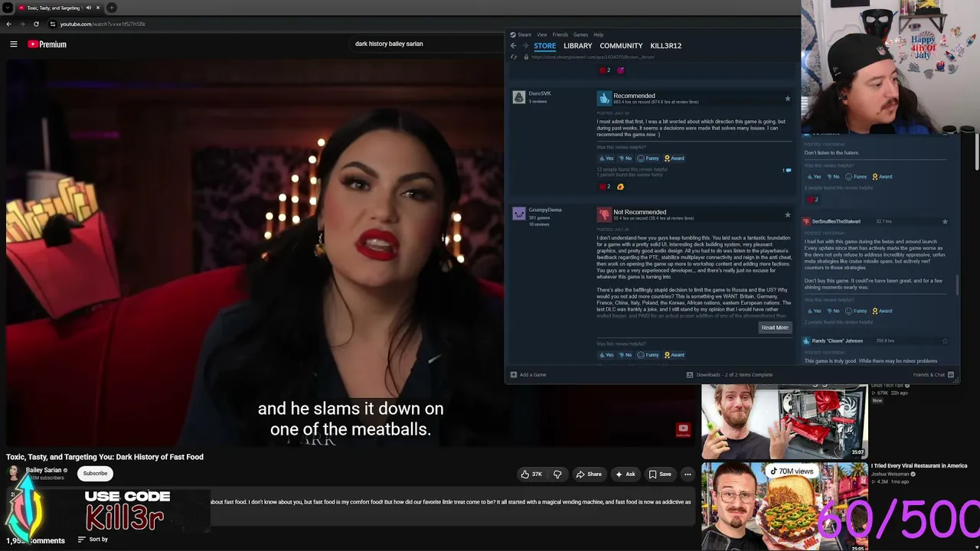The height and width of the screenshot is (551, 980).
Task: Open a new browser tab
Action: click(x=112, y=8)
